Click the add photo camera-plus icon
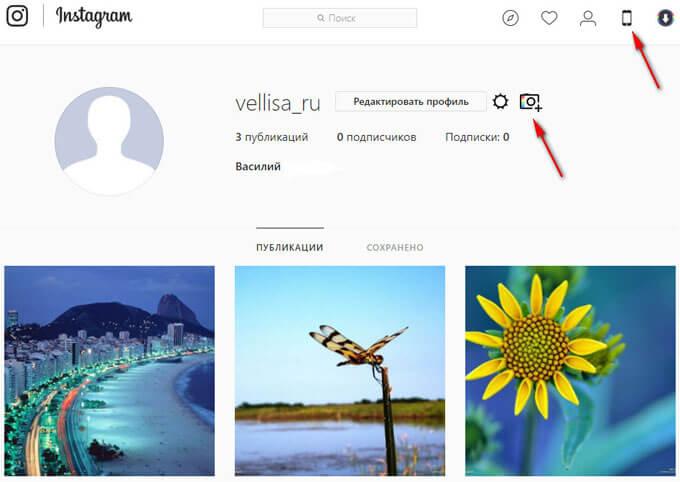The image size is (680, 482). pyautogui.click(x=531, y=102)
